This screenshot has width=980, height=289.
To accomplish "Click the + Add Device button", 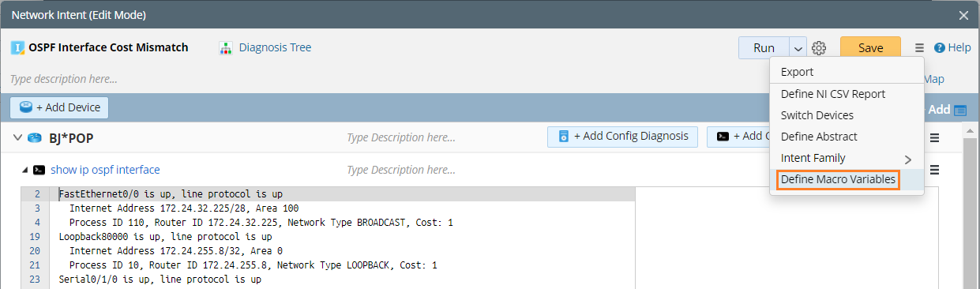I will coord(59,107).
